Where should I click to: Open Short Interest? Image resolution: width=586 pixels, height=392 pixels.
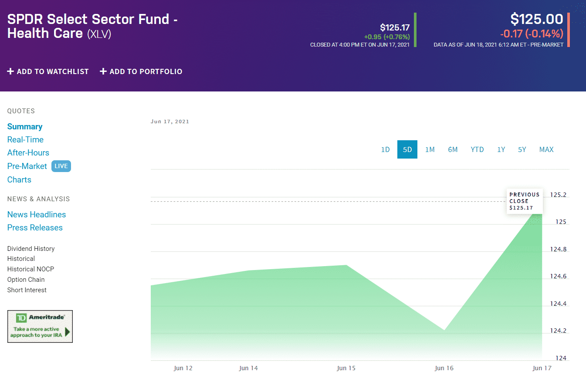tap(27, 290)
